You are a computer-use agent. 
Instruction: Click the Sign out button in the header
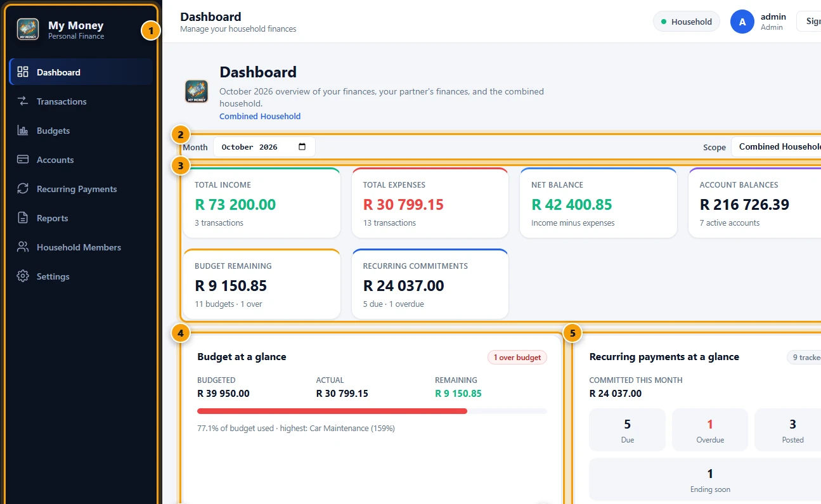coord(809,22)
